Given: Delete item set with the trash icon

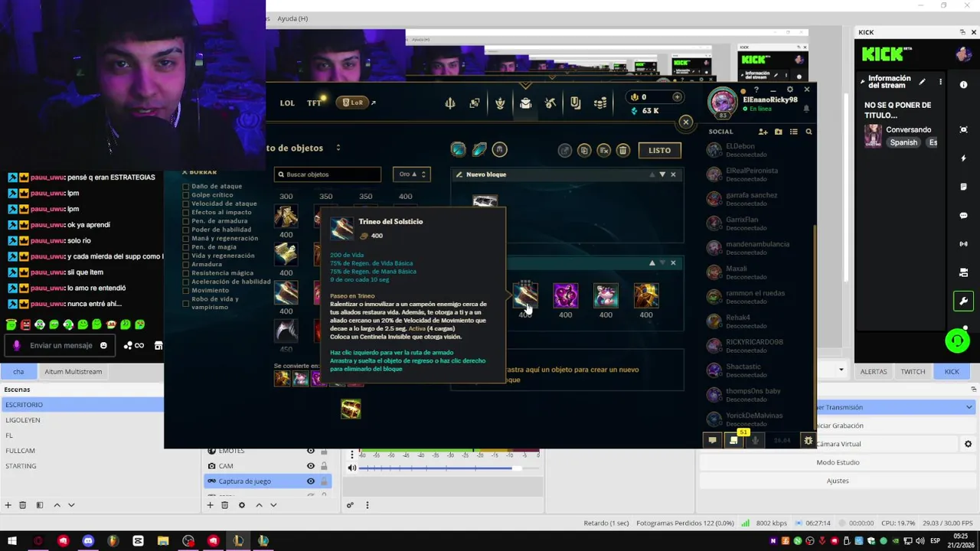Looking at the screenshot, I should [x=622, y=150].
